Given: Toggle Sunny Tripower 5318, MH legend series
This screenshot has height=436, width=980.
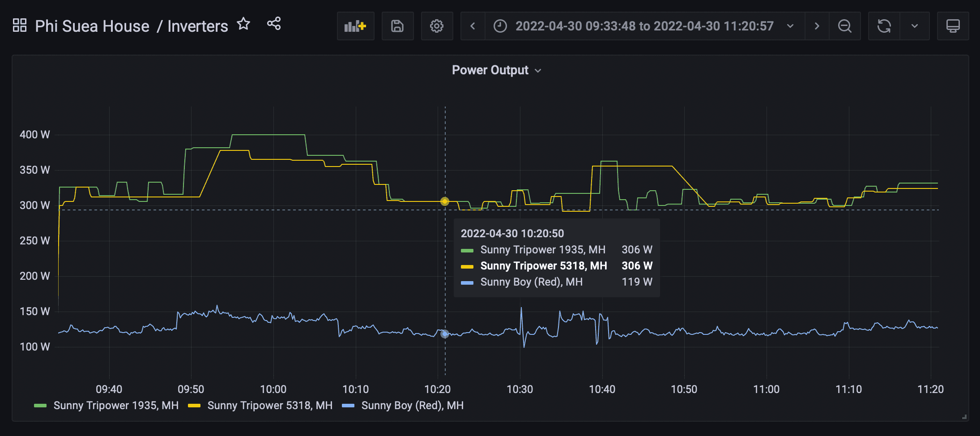Looking at the screenshot, I should pos(270,406).
